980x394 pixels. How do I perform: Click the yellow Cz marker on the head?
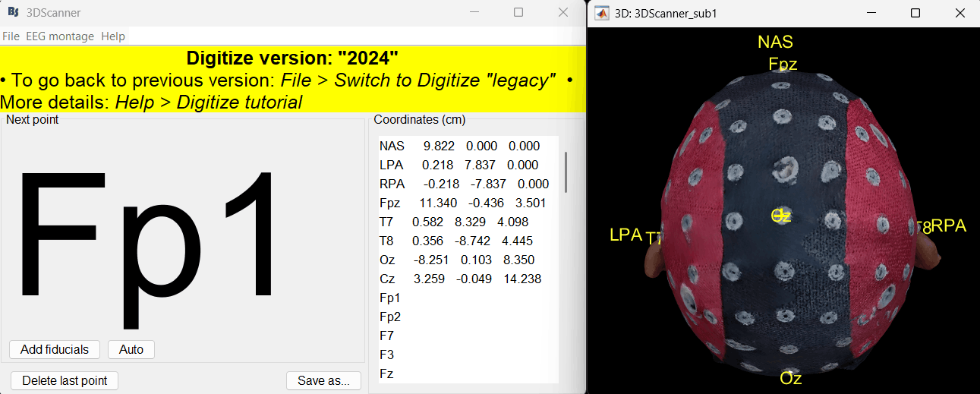(x=781, y=216)
